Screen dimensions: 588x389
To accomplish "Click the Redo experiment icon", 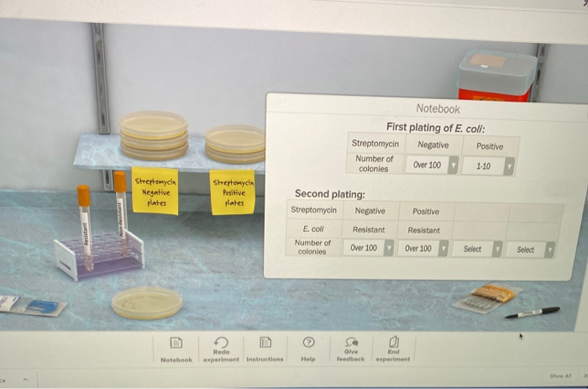I will [221, 342].
